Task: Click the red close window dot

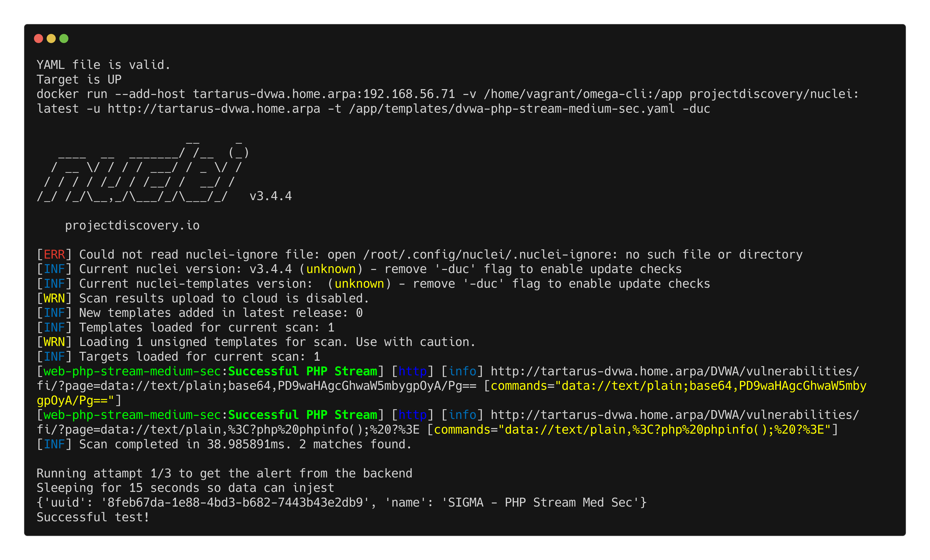Action: [39, 38]
